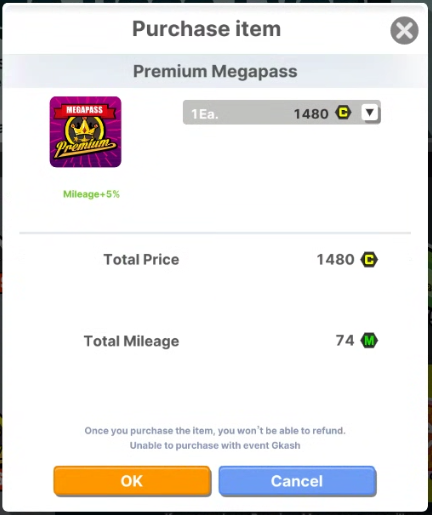The height and width of the screenshot is (515, 432).
Task: Confirm purchase with the OK button
Action: [132, 481]
